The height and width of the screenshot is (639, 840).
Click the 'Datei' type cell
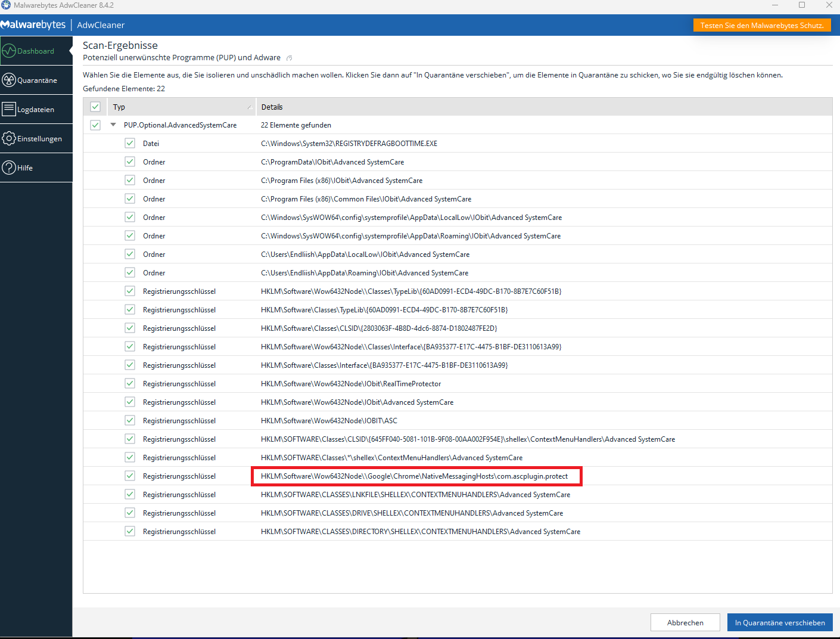[151, 144]
